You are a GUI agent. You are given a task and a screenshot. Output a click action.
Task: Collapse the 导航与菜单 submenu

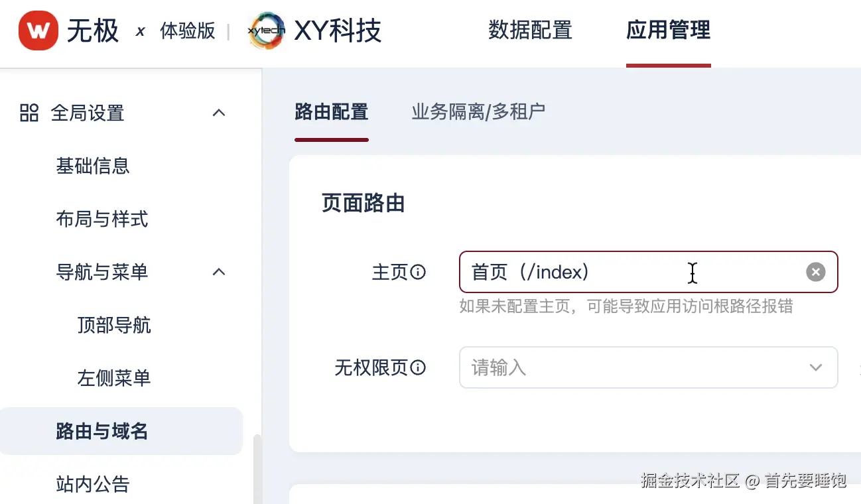tap(218, 272)
